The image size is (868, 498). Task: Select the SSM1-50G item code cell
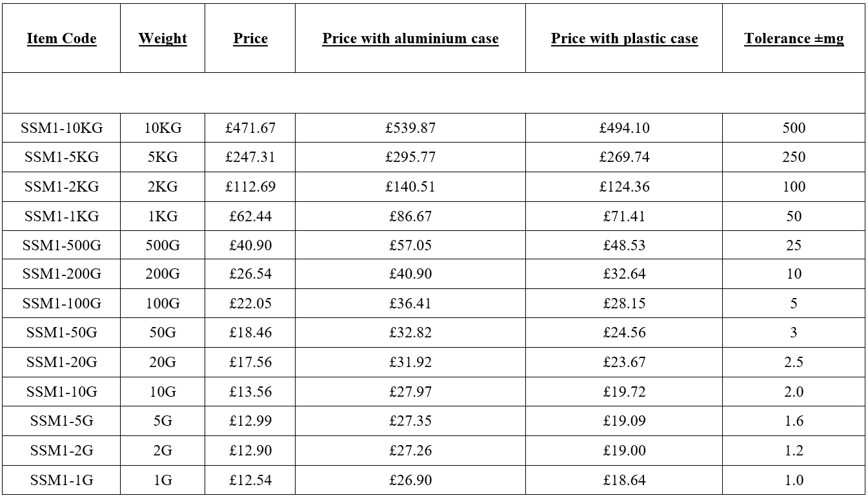(61, 333)
